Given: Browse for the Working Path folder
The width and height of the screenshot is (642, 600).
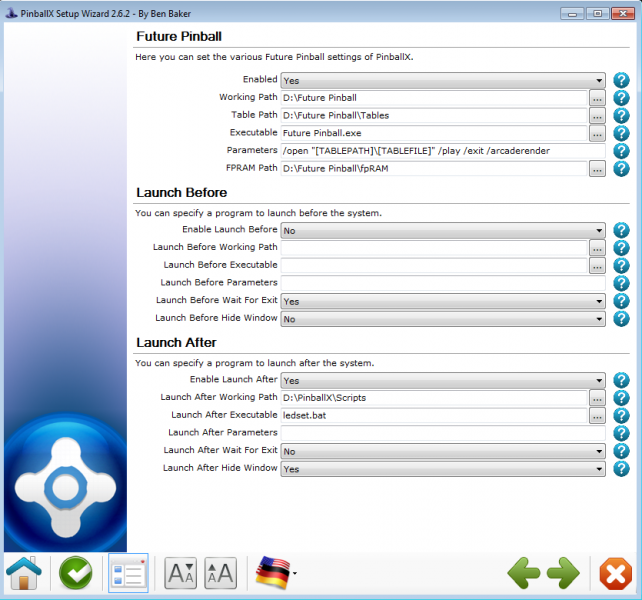Looking at the screenshot, I should [597, 98].
